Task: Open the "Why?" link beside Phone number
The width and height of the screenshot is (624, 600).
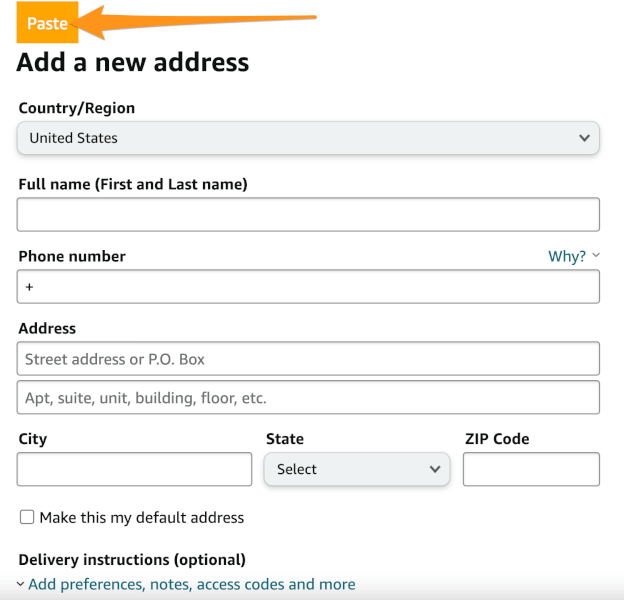Action: click(567, 256)
